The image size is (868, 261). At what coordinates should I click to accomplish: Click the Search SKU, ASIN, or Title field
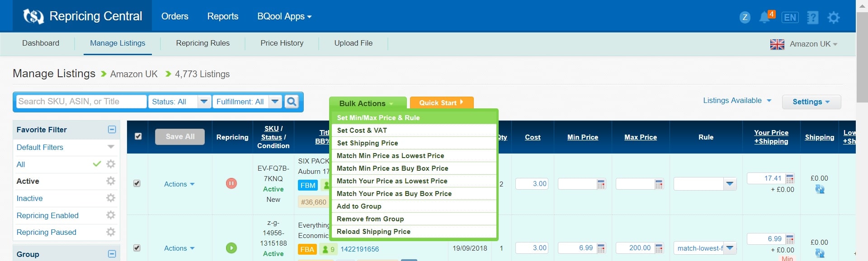tap(82, 102)
